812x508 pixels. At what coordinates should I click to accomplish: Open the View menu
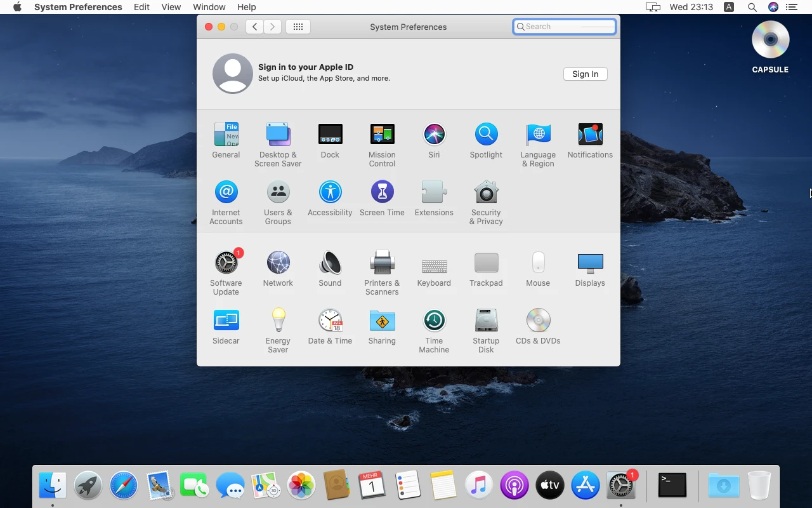click(171, 7)
